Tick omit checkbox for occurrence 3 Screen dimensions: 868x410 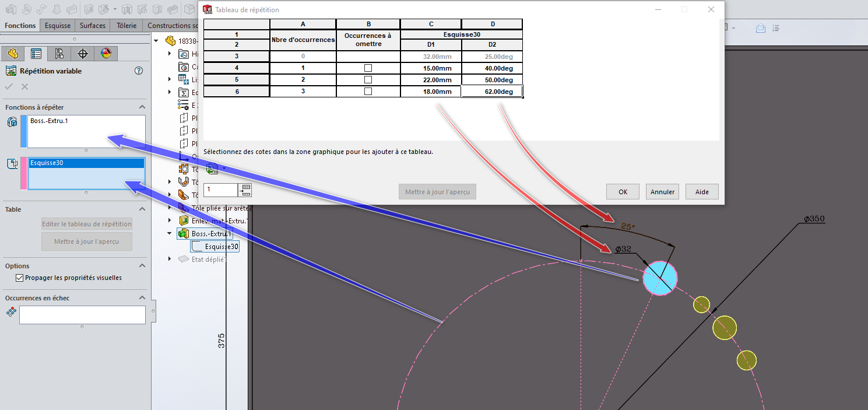pyautogui.click(x=368, y=92)
